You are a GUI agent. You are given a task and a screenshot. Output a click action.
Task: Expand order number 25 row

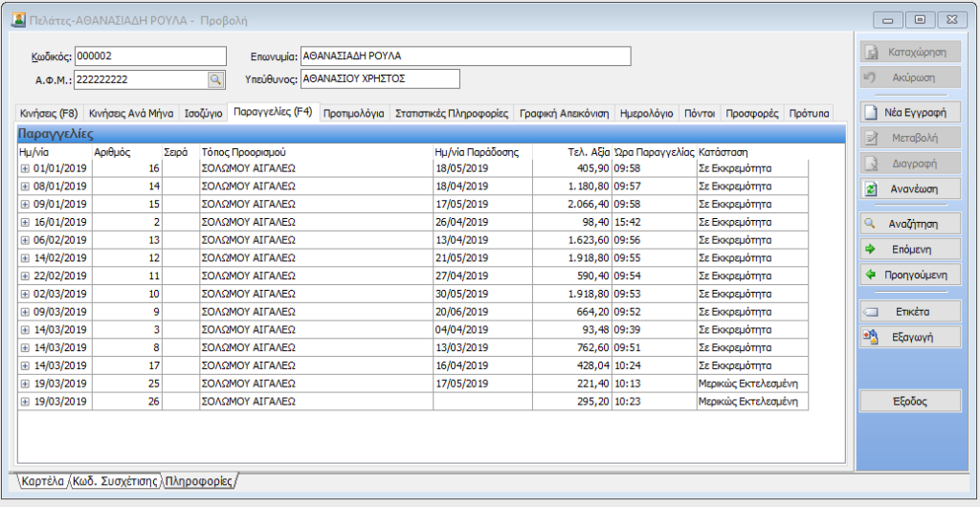point(25,384)
